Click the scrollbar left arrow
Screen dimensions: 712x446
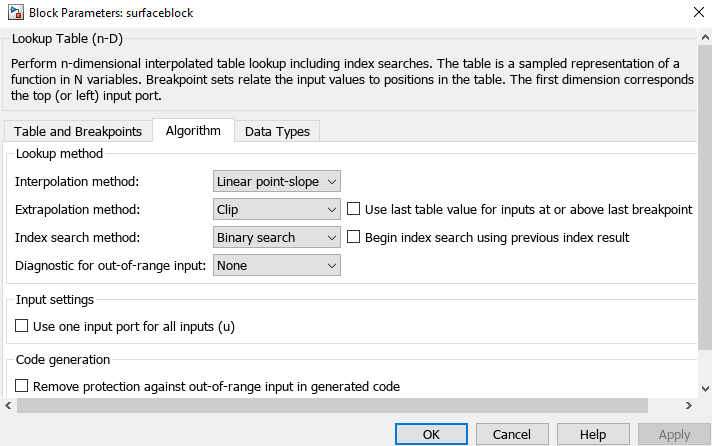tap(8, 405)
